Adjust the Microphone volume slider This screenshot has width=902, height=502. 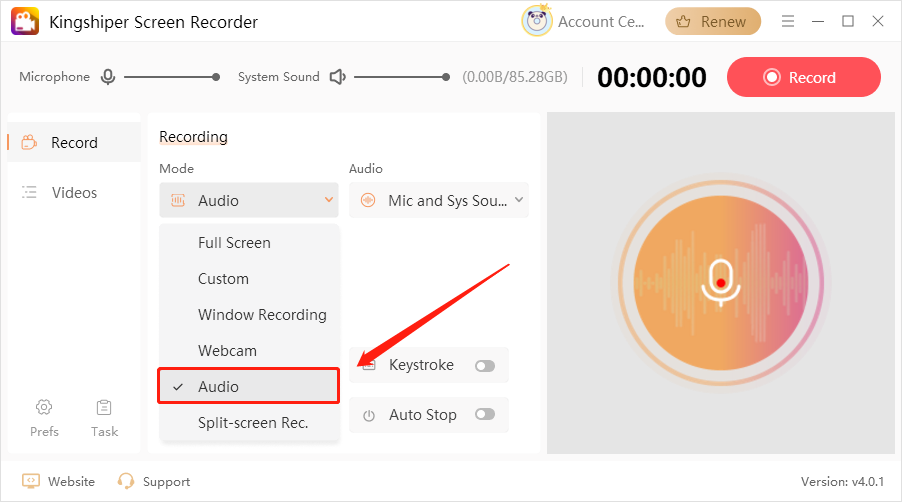pos(171,76)
